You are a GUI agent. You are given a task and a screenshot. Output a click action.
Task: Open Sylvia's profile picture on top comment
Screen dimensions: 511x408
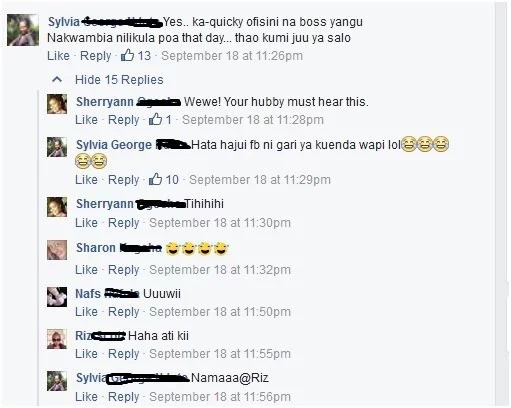tap(23, 30)
